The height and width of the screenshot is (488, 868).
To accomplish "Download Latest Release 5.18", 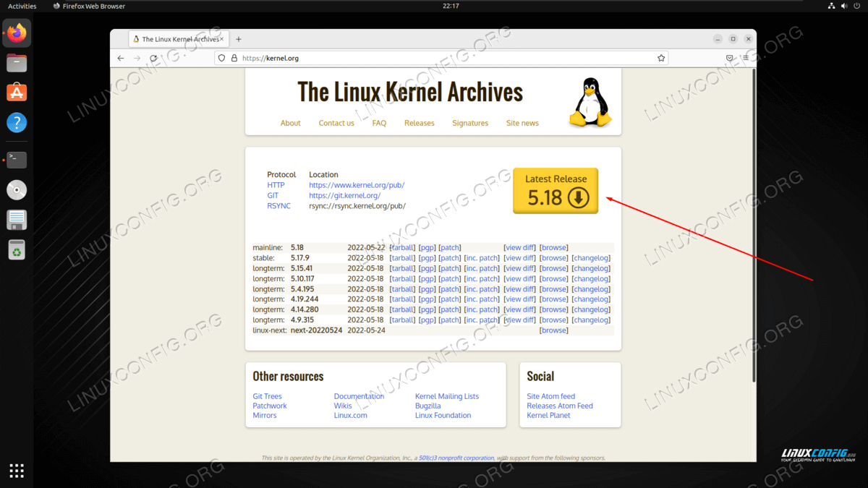I will (x=556, y=191).
